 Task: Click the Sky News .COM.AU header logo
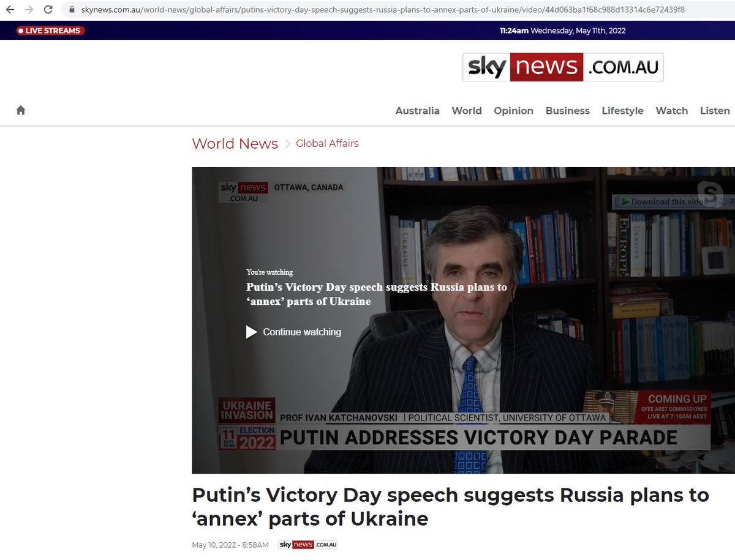pyautogui.click(x=562, y=67)
